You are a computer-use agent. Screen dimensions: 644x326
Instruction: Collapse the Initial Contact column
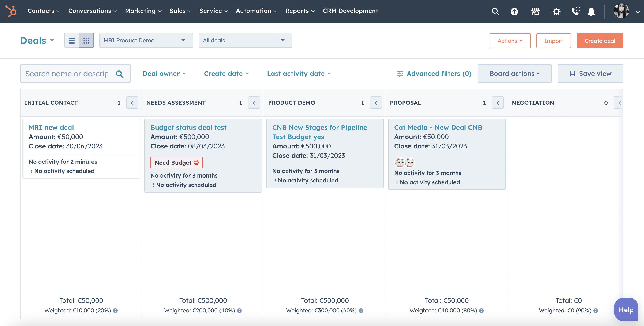click(132, 103)
